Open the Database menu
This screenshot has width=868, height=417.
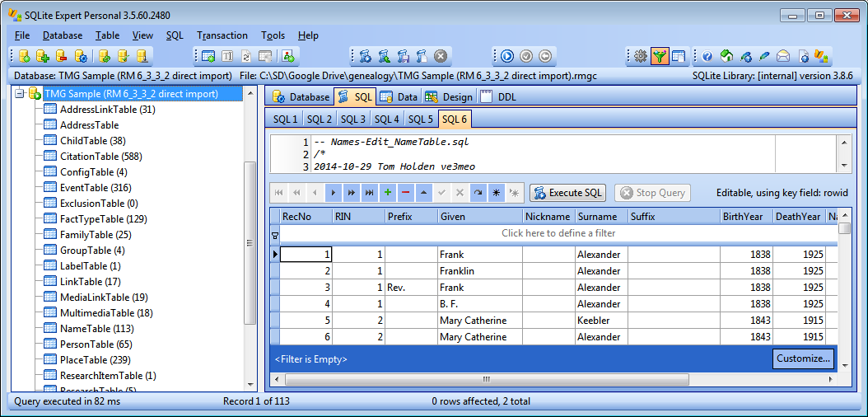63,35
